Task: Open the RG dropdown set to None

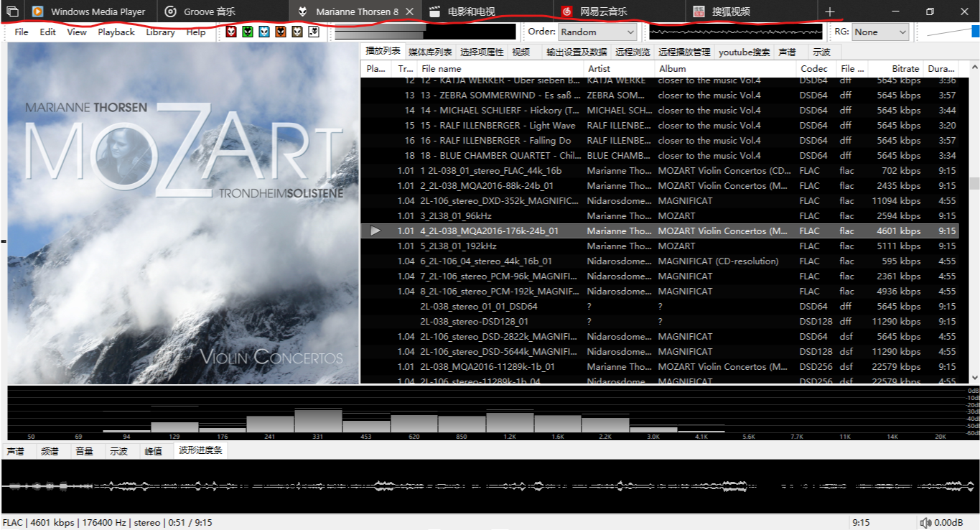Action: (x=880, y=32)
